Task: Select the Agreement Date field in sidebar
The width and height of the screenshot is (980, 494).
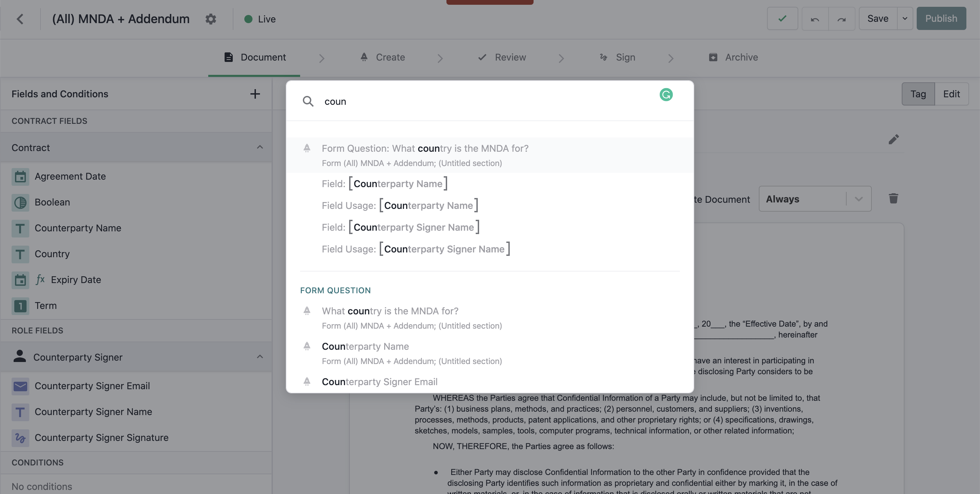Action: click(136, 177)
